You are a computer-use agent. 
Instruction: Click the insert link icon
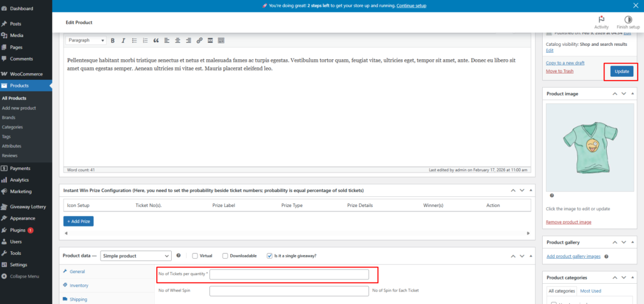pos(199,40)
